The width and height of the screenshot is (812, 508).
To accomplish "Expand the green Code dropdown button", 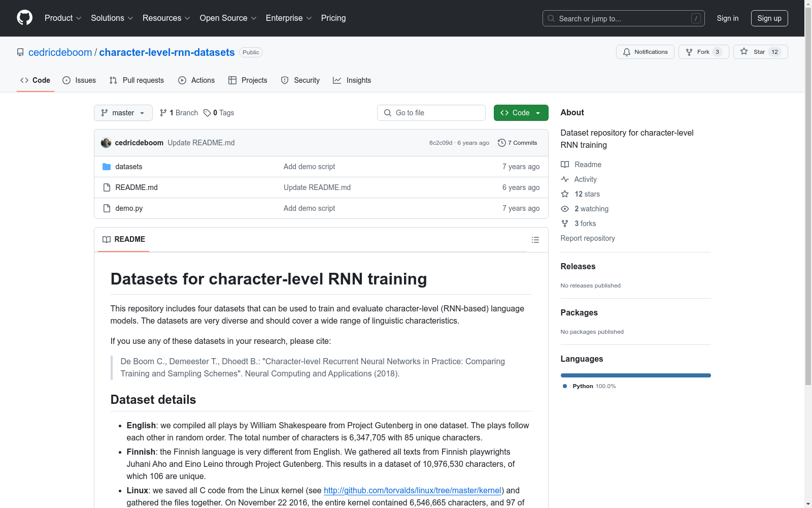I will pos(521,113).
